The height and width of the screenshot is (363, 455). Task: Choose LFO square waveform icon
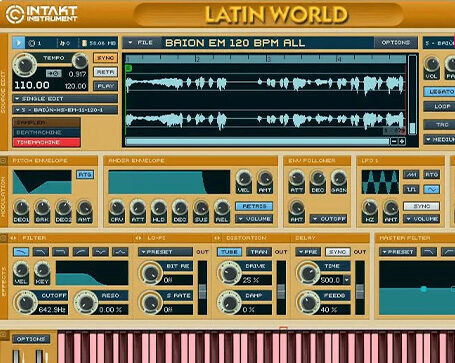[411, 189]
